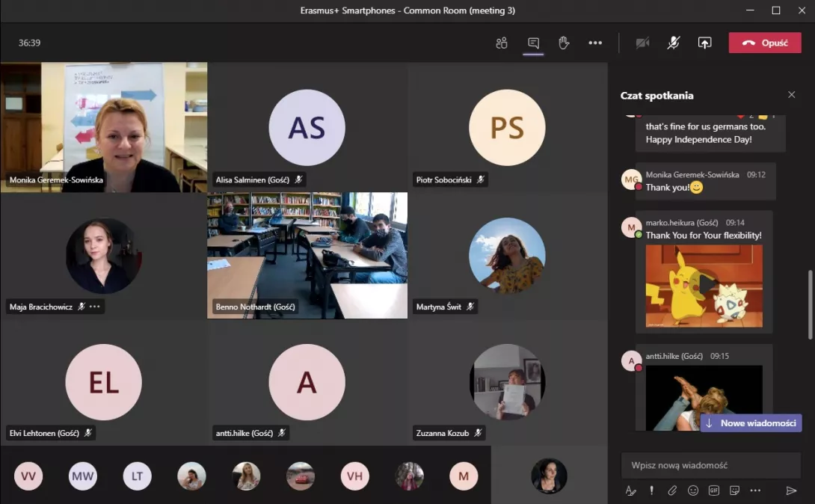Open the participants list icon
Viewport: 815px width, 504px height.
502,43
